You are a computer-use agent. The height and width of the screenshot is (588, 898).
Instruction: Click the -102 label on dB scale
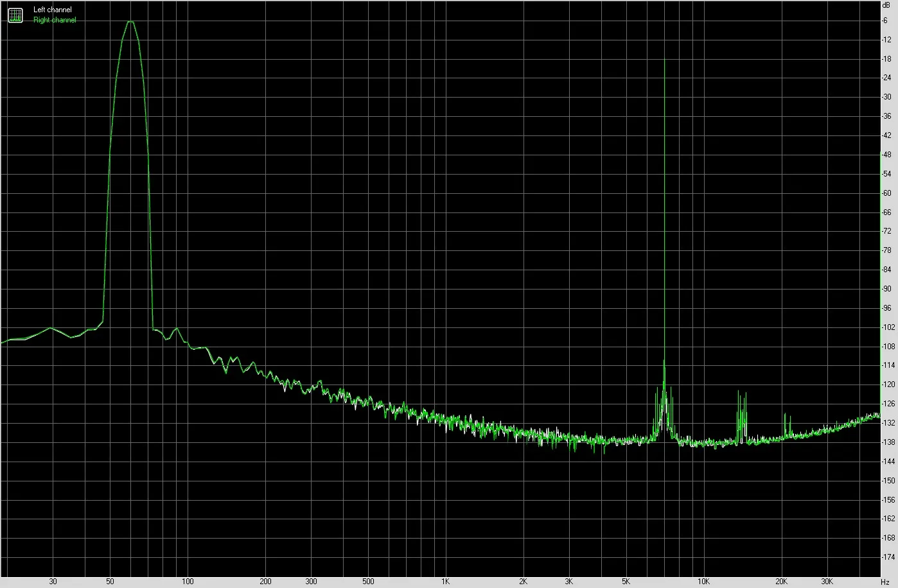tap(888, 327)
